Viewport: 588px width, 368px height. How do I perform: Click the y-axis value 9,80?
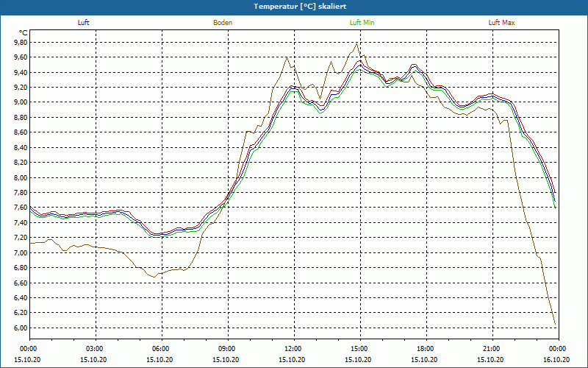(x=21, y=43)
